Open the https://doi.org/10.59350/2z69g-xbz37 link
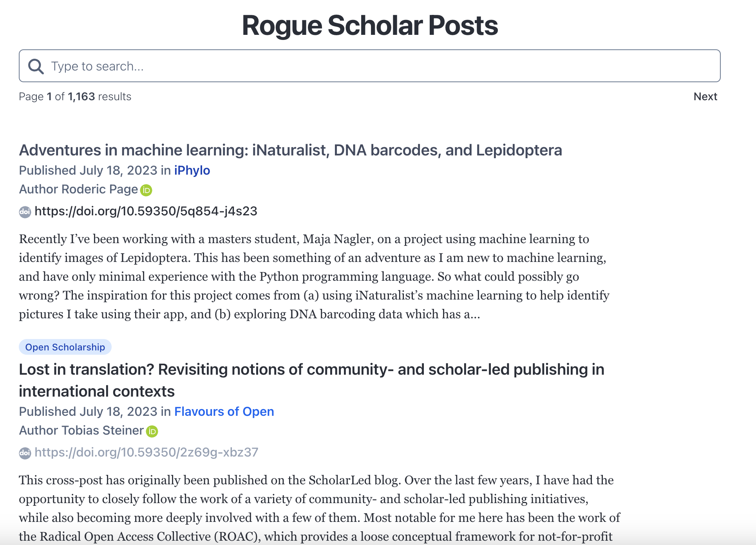The image size is (756, 545). click(146, 453)
